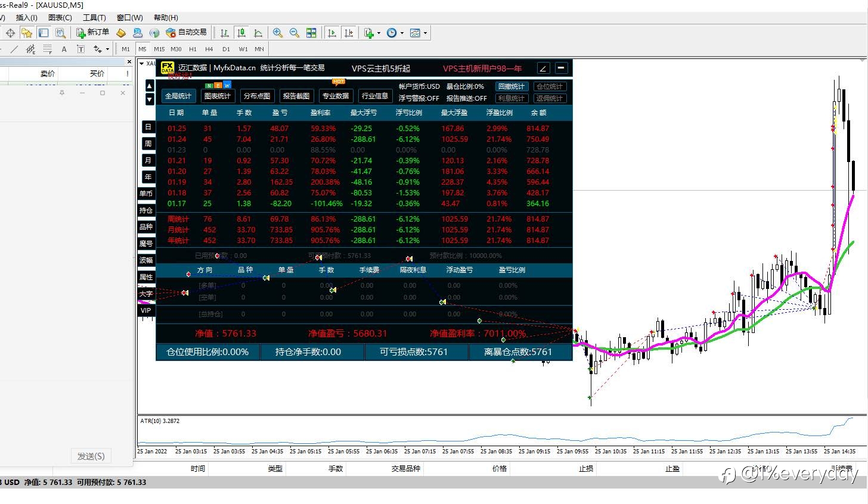This screenshot has width=868, height=504.
Task: Open the 窗口(W) menu
Action: pos(129,17)
